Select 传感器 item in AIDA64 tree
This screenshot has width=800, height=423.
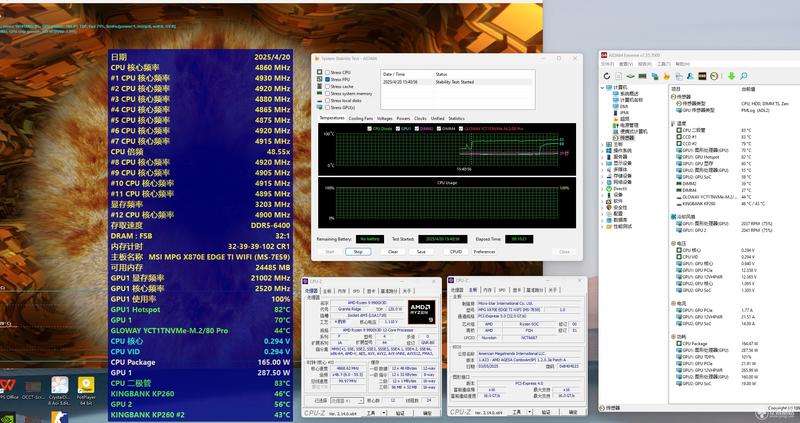[626, 138]
